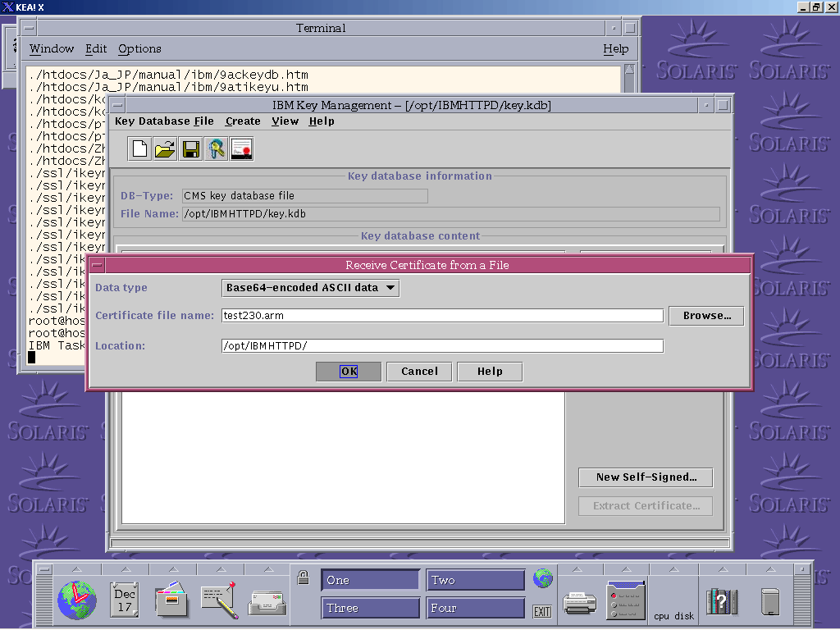Image resolution: width=840 pixels, height=630 pixels.
Task: Open the calendar showing Dec 17
Action: (125, 600)
